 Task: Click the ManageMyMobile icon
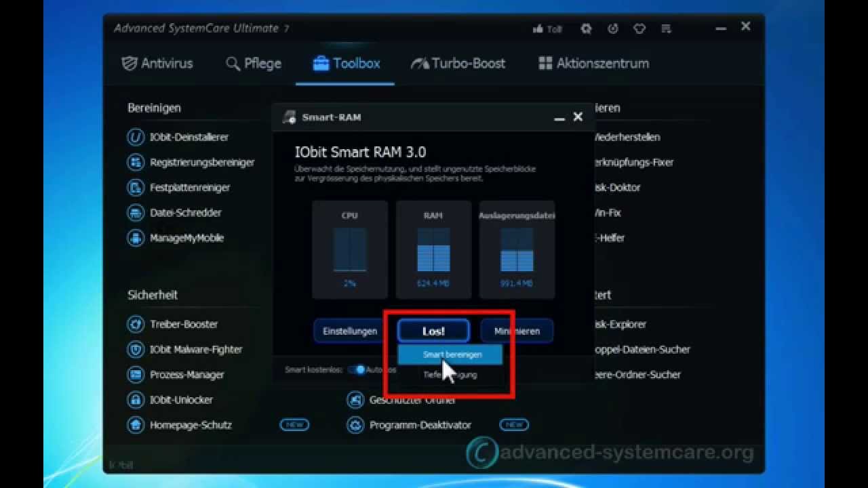[x=136, y=238]
